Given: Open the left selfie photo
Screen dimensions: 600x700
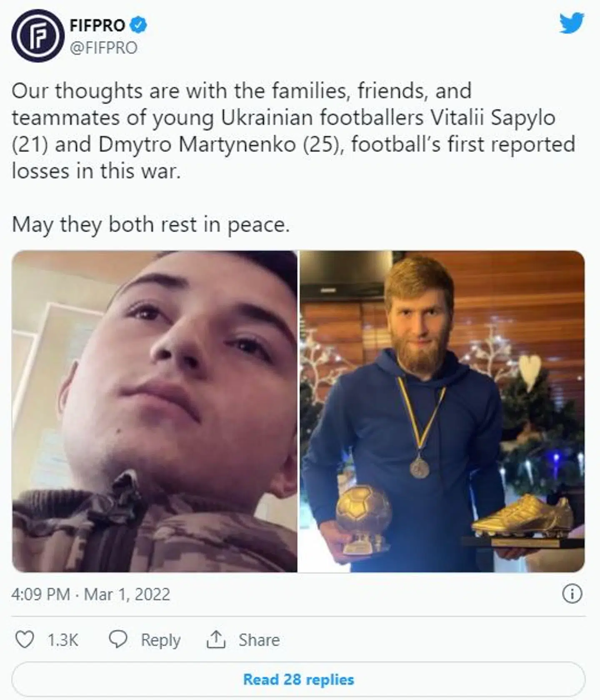Looking at the screenshot, I should coord(155,411).
